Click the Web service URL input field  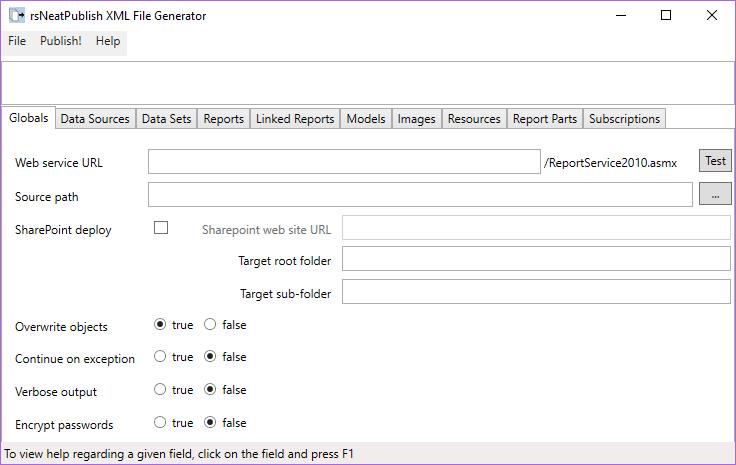tap(344, 162)
